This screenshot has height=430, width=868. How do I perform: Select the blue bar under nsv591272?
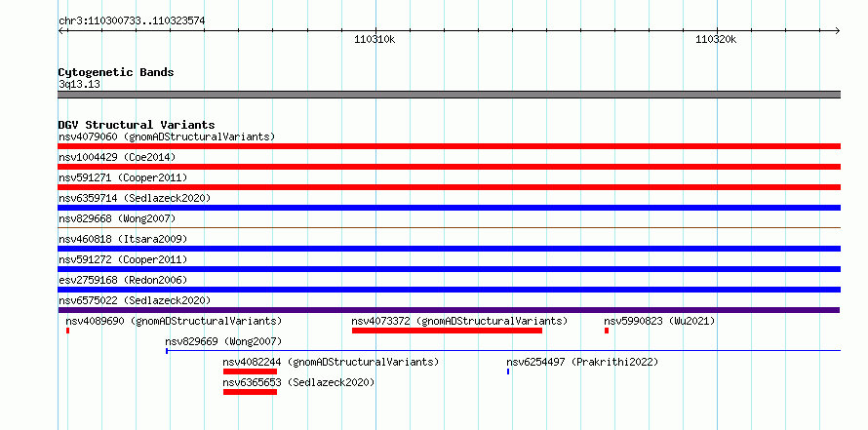tap(449, 269)
